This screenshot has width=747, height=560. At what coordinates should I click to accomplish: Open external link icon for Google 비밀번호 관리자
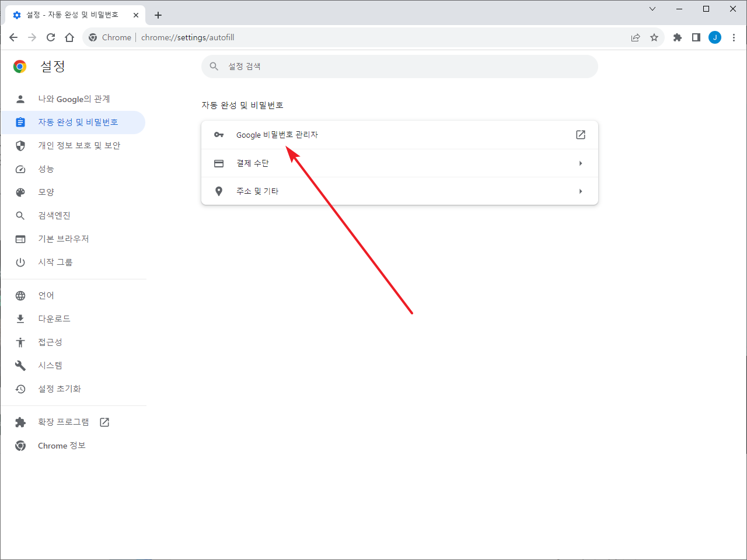pyautogui.click(x=581, y=135)
